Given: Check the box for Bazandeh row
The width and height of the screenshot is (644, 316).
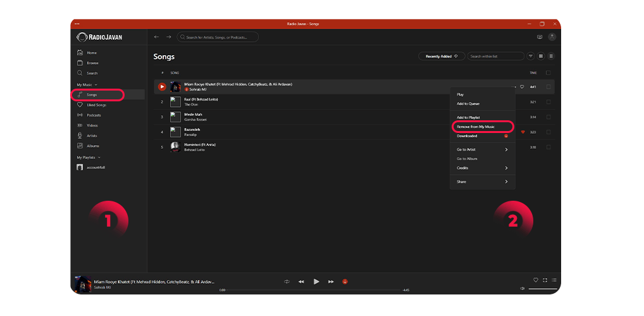Looking at the screenshot, I should [x=548, y=132].
